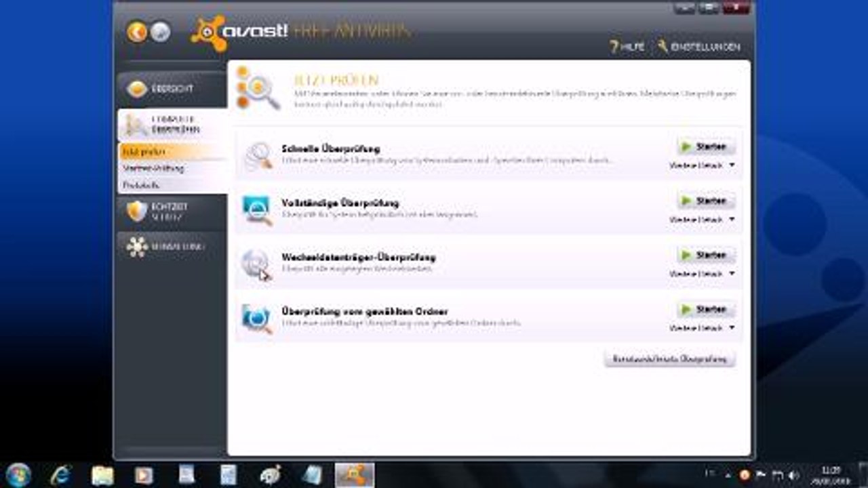Open Windows Explorer folder on taskbar

coord(102,474)
